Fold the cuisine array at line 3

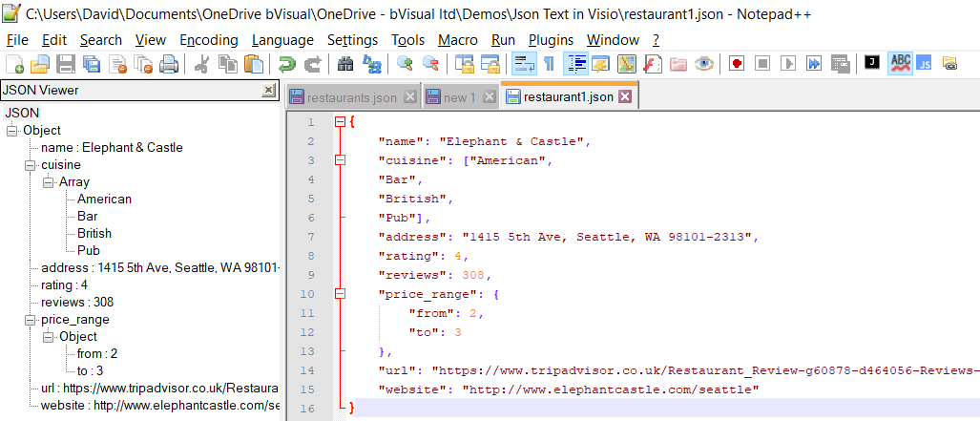(x=340, y=160)
